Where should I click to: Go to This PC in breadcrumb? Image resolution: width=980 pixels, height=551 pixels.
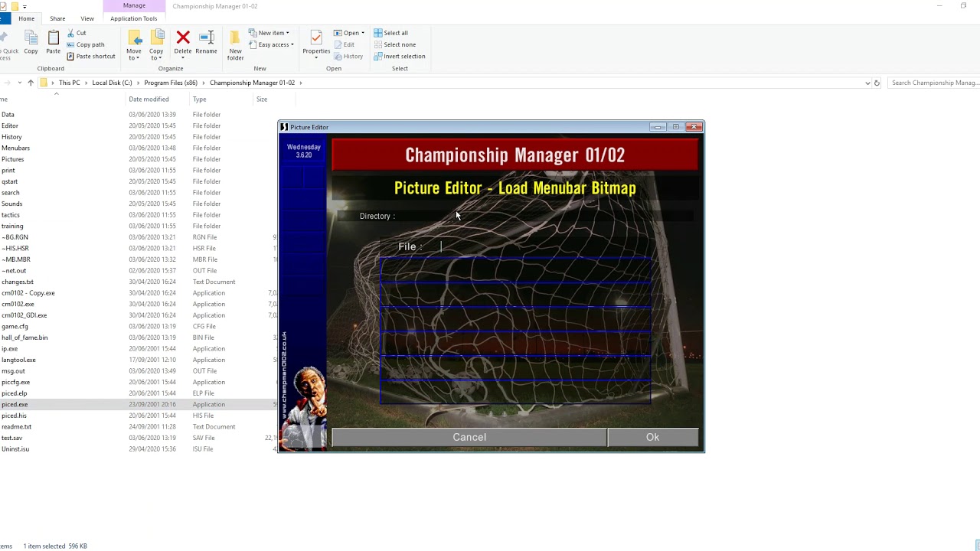pyautogui.click(x=69, y=83)
